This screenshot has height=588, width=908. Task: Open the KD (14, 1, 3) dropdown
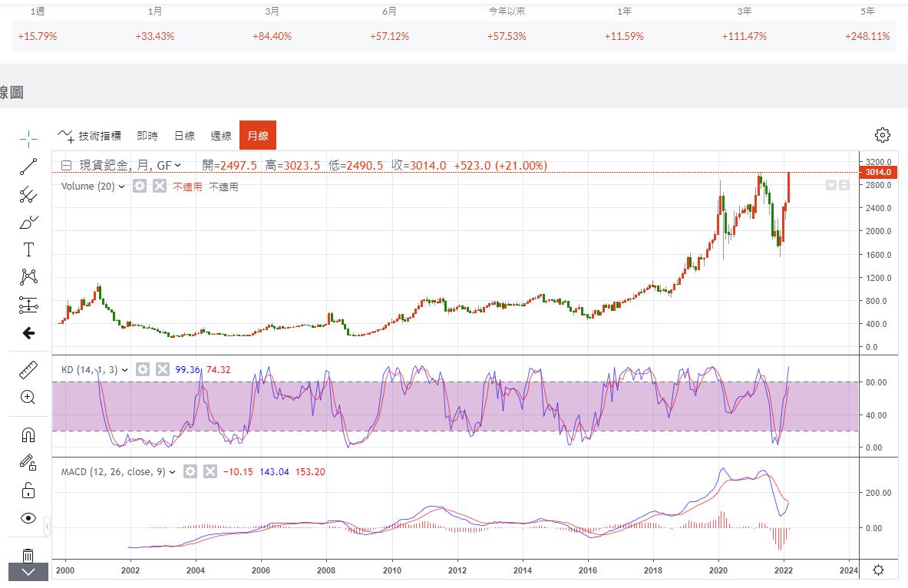pyautogui.click(x=125, y=370)
